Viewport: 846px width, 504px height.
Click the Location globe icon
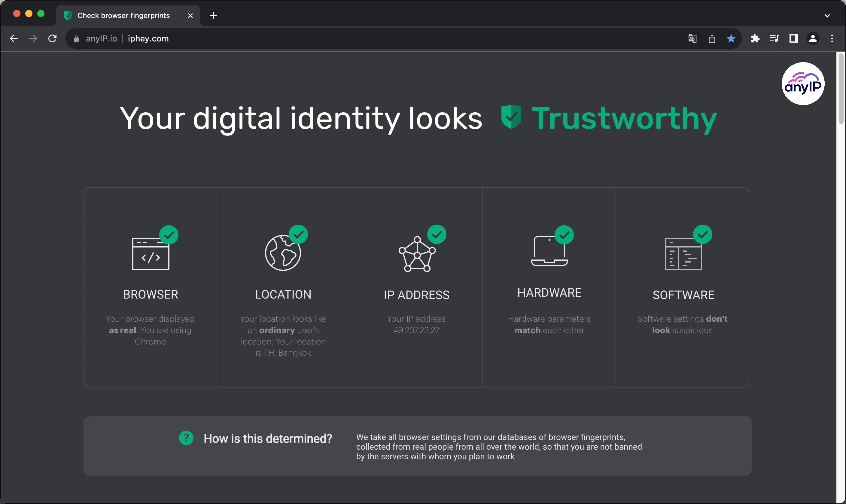[x=283, y=253]
